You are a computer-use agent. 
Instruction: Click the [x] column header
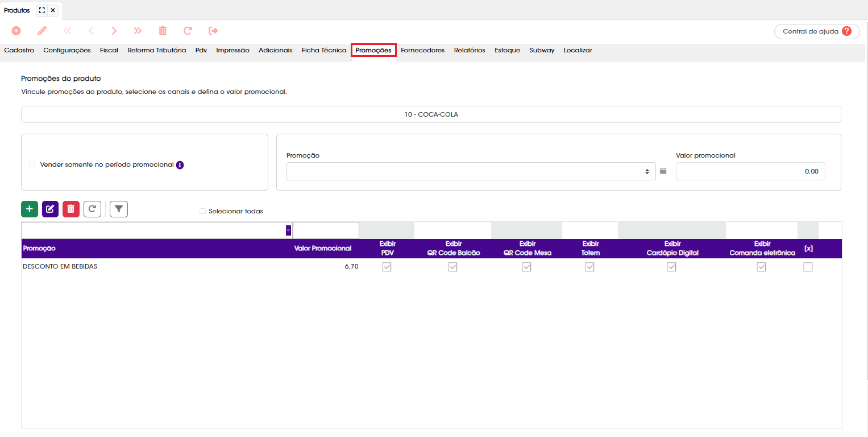tap(808, 249)
